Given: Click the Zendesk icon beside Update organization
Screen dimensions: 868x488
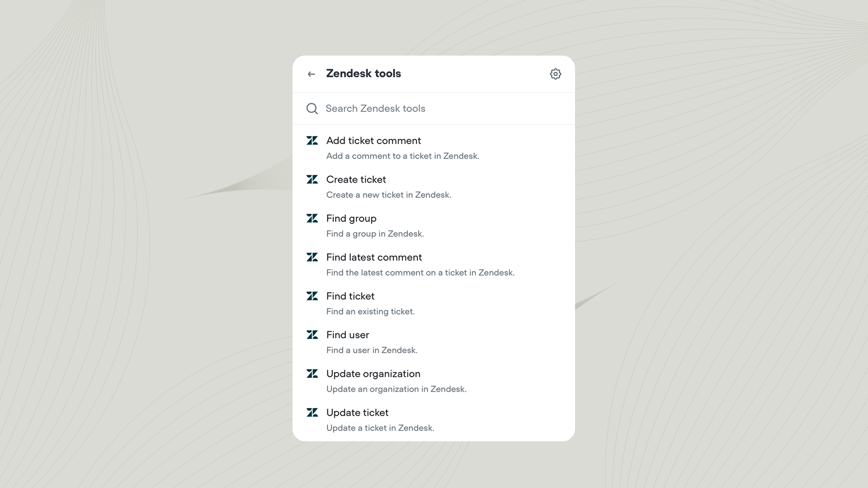Looking at the screenshot, I should tap(313, 374).
